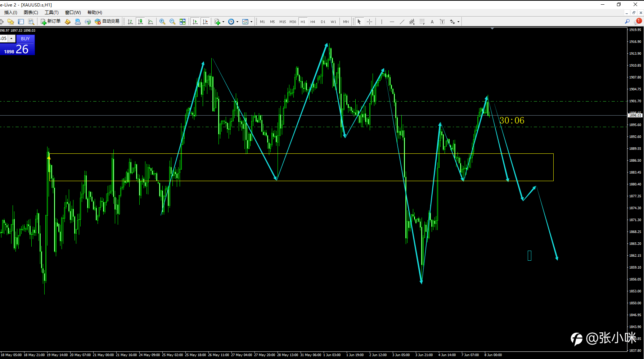Select the cursor arrow tool
This screenshot has height=359, width=644.
[359, 22]
